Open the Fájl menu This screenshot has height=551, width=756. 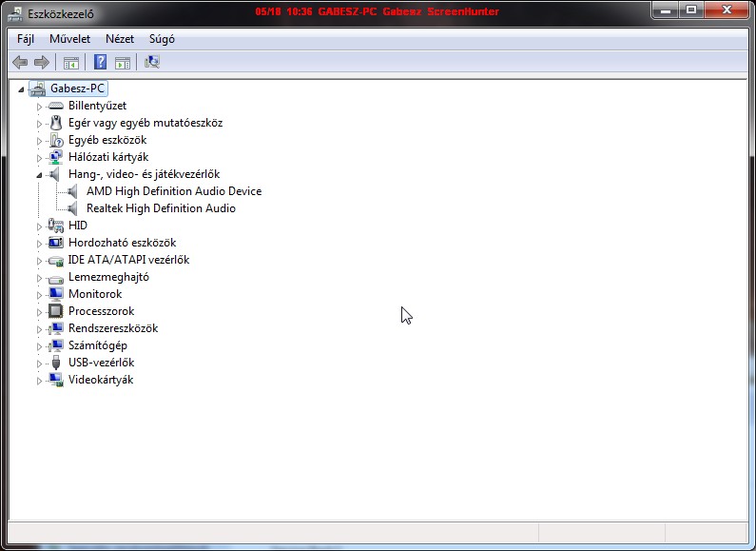tap(26, 39)
